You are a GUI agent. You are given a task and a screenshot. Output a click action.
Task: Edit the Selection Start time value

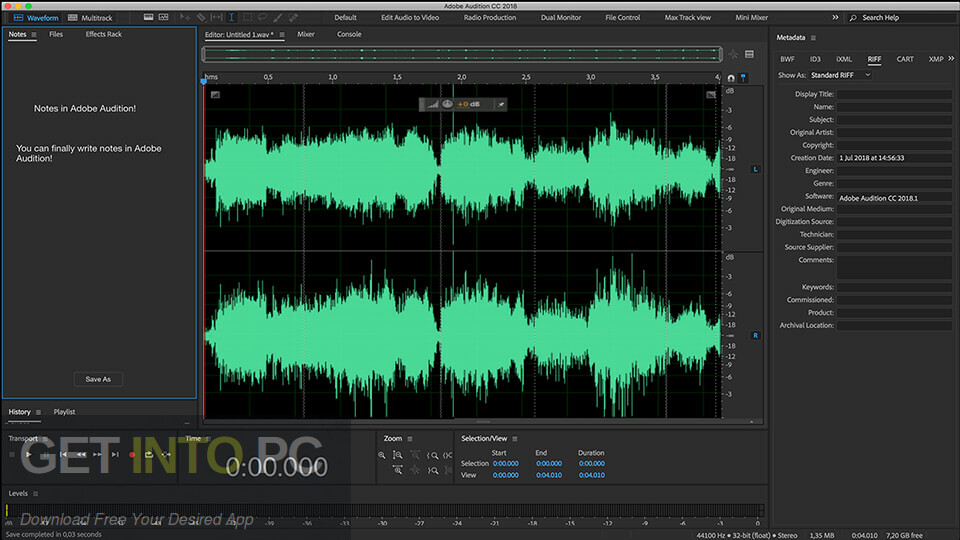coord(506,463)
